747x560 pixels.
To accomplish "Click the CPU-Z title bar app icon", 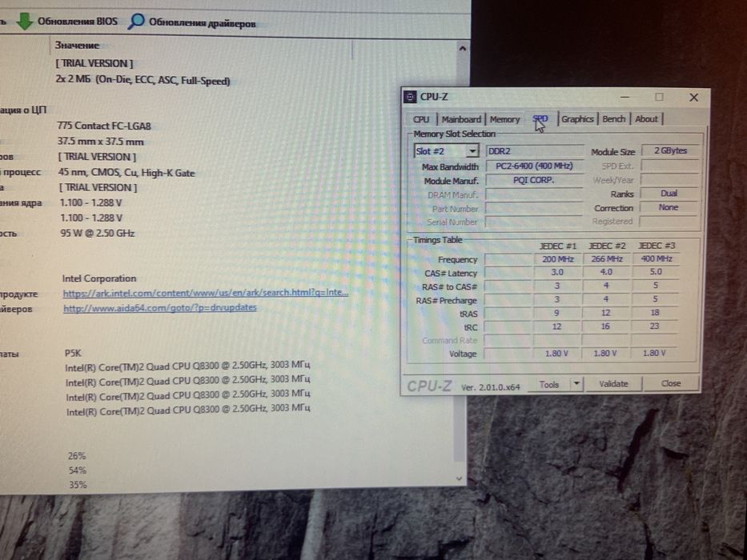I will click(410, 97).
